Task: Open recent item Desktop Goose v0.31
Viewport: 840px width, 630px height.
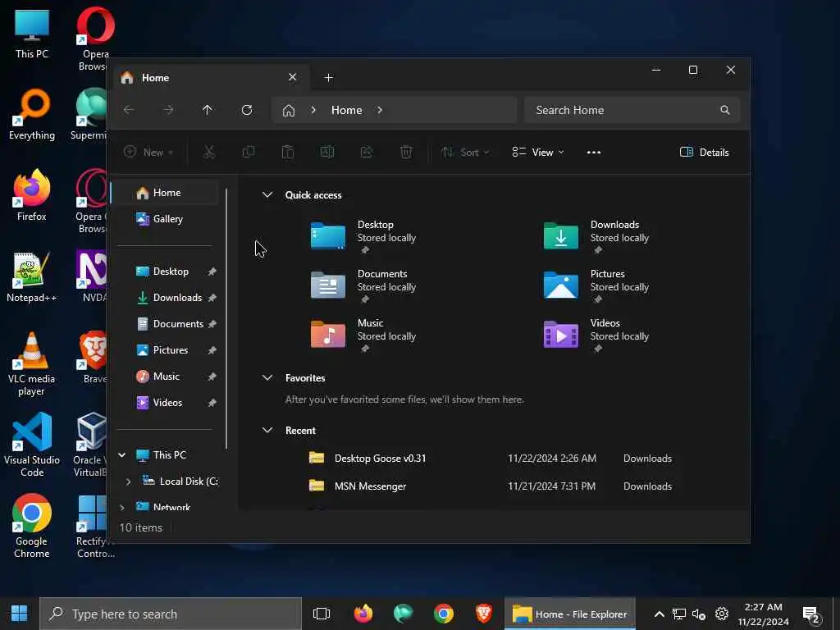Action: pos(491,459)
